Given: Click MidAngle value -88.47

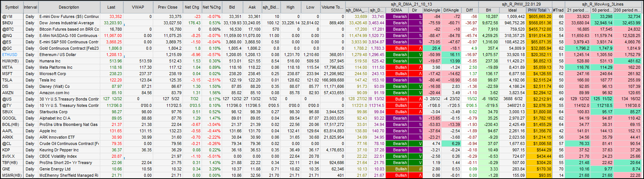Looking at the screenshot, I should pyautogui.click(x=432, y=36).
